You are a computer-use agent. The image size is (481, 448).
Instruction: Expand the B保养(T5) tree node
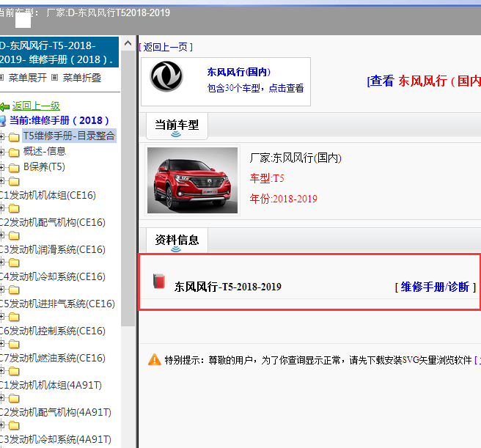pyautogui.click(x=2, y=167)
